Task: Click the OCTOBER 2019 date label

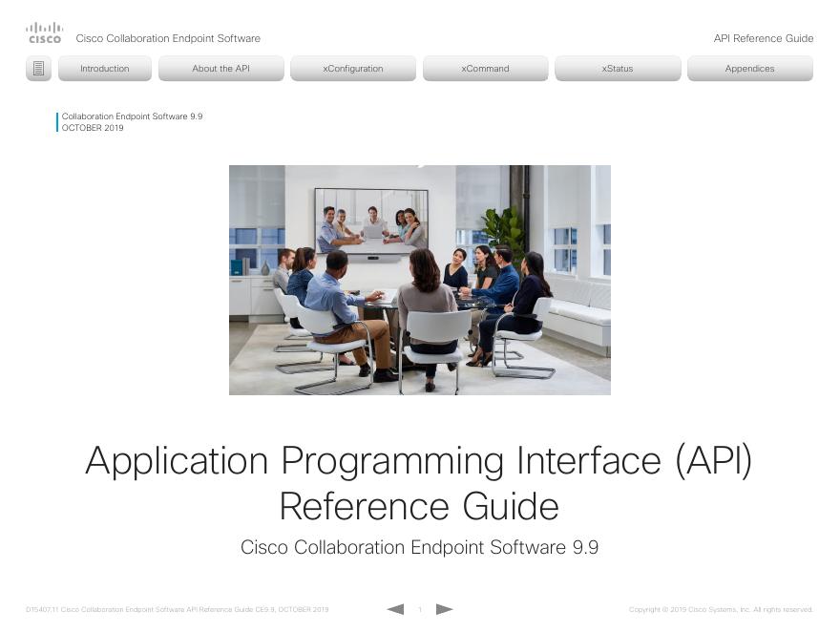Action: (93, 128)
